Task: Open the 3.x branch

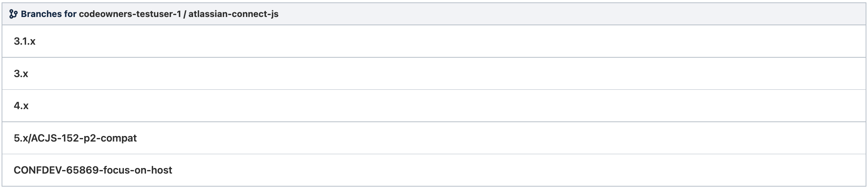Action: (x=21, y=74)
